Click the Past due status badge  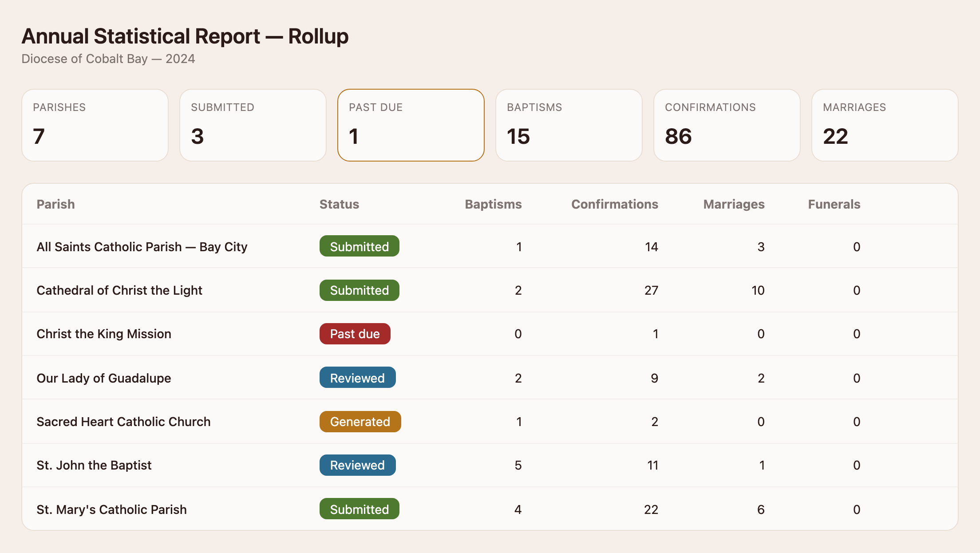[355, 334]
